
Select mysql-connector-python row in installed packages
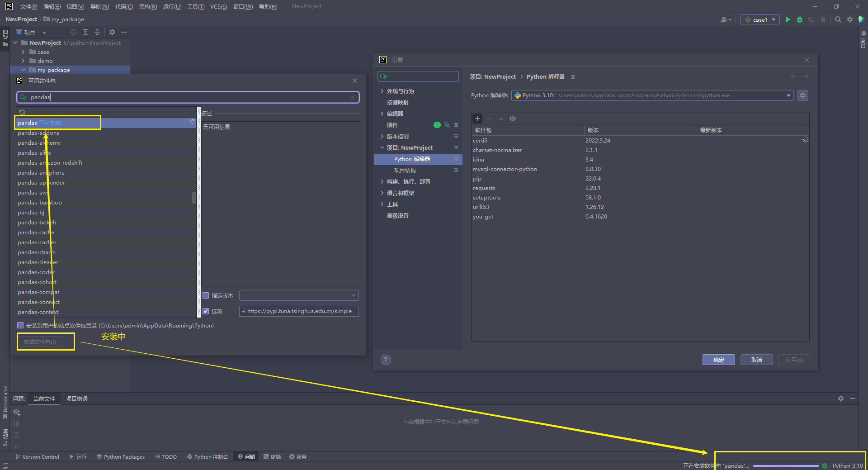click(640, 169)
